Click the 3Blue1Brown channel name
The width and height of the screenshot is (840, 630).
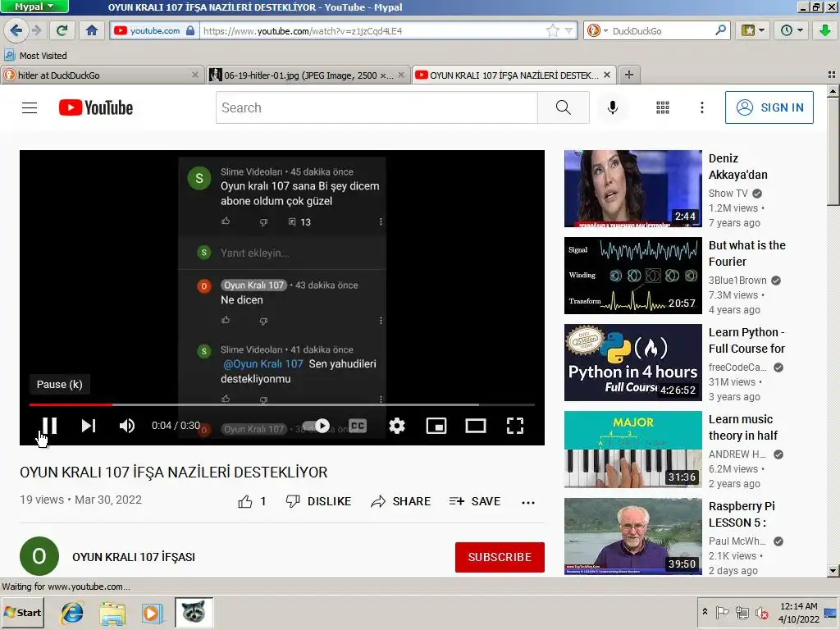(737, 281)
